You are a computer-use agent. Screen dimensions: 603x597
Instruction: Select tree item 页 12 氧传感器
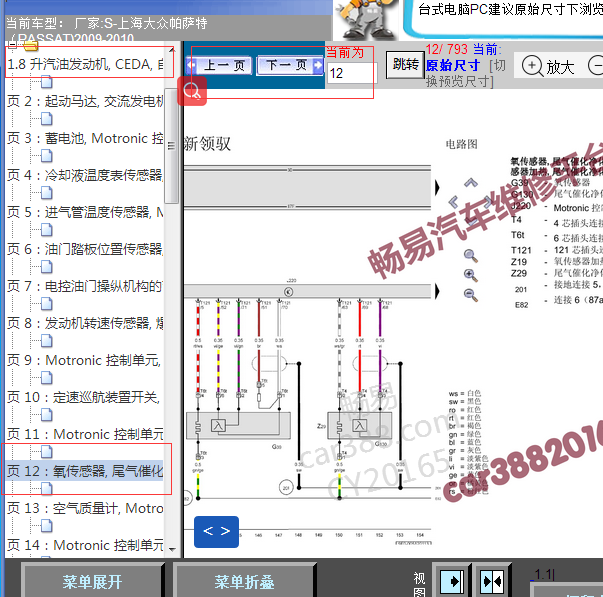click(x=85, y=471)
